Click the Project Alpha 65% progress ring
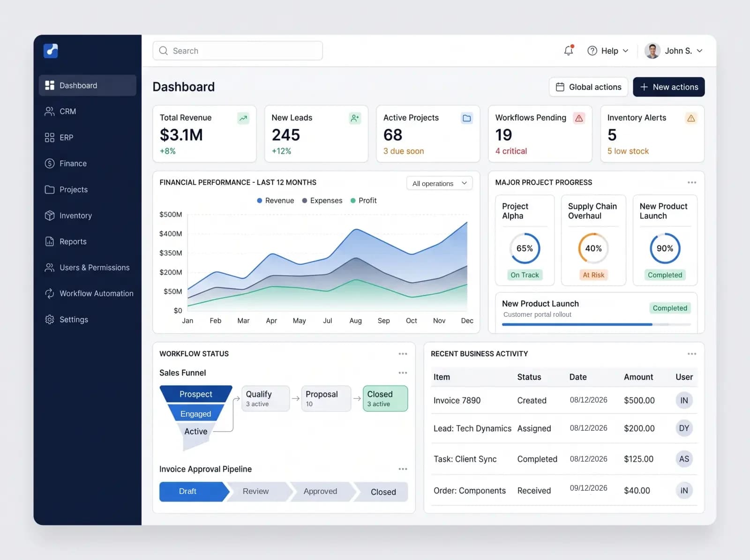The image size is (750, 560). (525, 248)
